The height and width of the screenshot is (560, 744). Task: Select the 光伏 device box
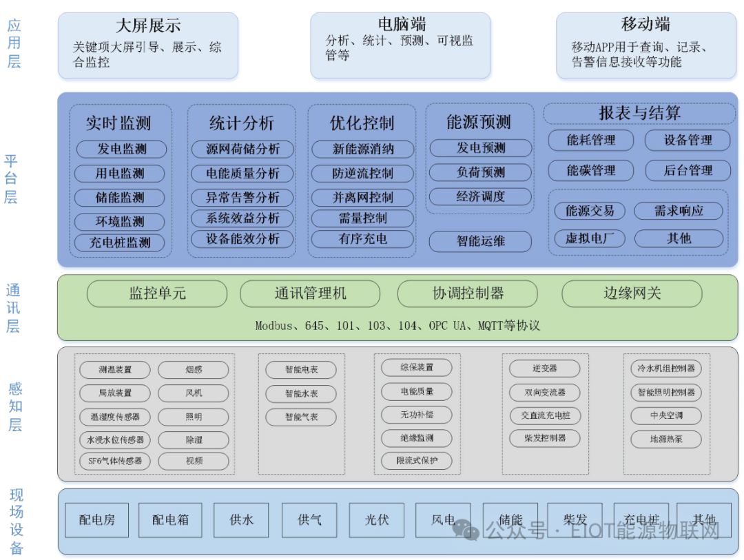pyautogui.click(x=377, y=520)
